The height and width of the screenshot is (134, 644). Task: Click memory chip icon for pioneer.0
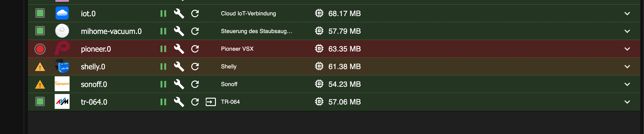(319, 49)
